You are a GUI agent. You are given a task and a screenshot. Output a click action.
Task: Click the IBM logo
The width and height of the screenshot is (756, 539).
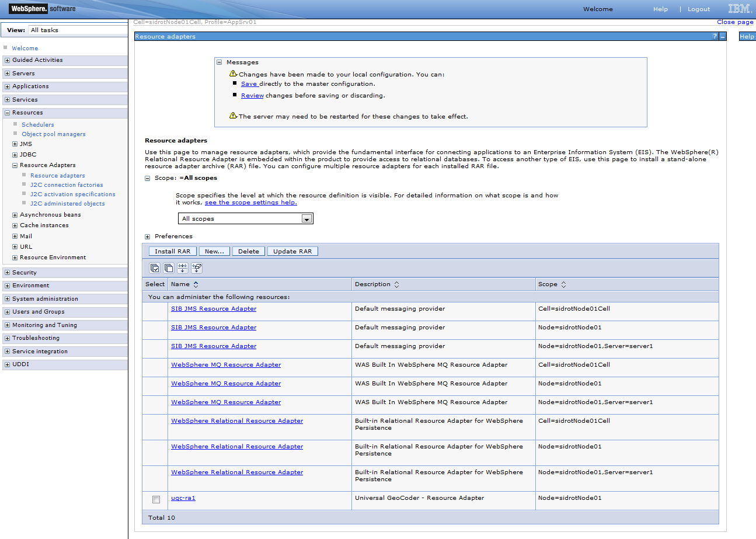tap(740, 9)
